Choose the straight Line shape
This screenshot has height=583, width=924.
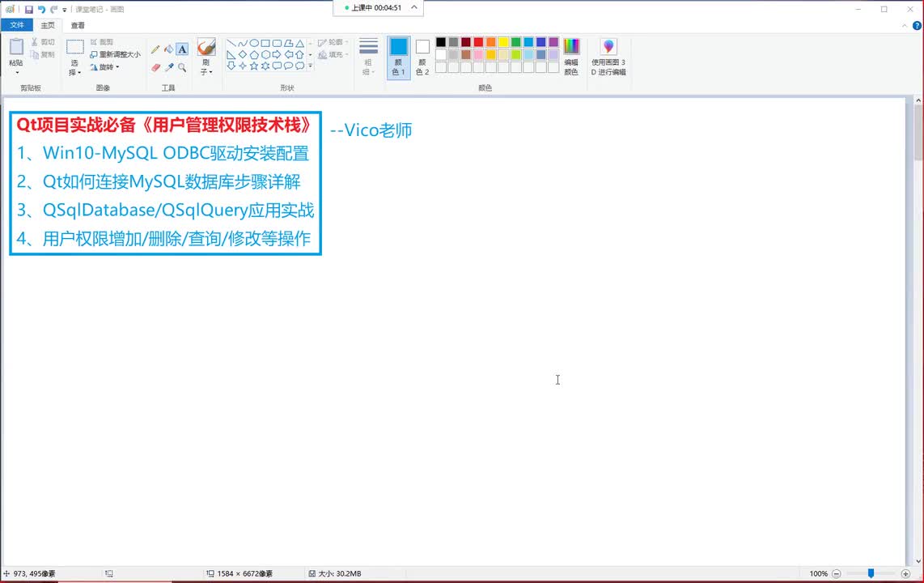pos(231,43)
